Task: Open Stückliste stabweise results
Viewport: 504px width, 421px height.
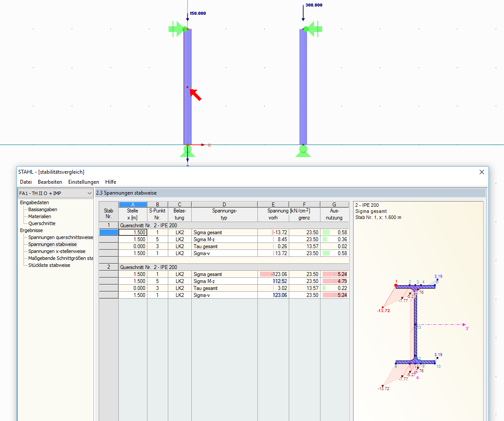Action: click(49, 265)
